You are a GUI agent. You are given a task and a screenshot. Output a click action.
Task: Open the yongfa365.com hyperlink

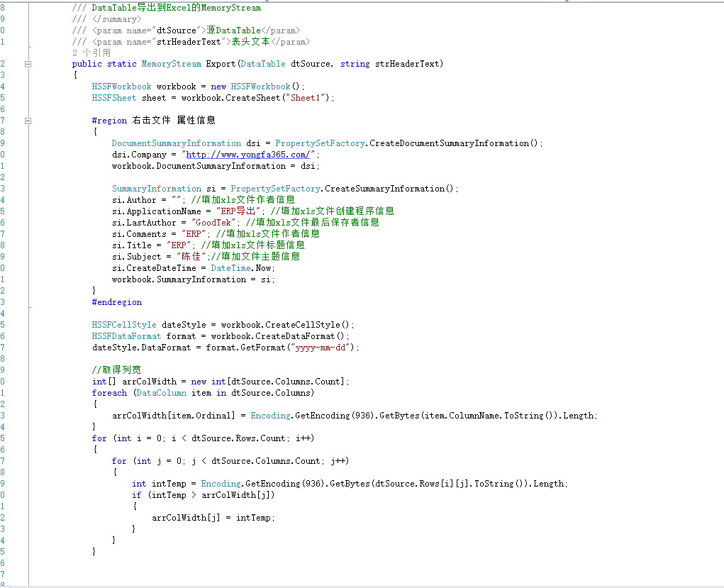[248, 155]
